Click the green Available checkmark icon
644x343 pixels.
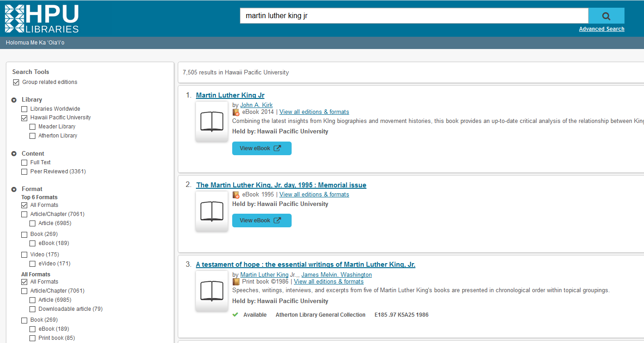[235, 314]
